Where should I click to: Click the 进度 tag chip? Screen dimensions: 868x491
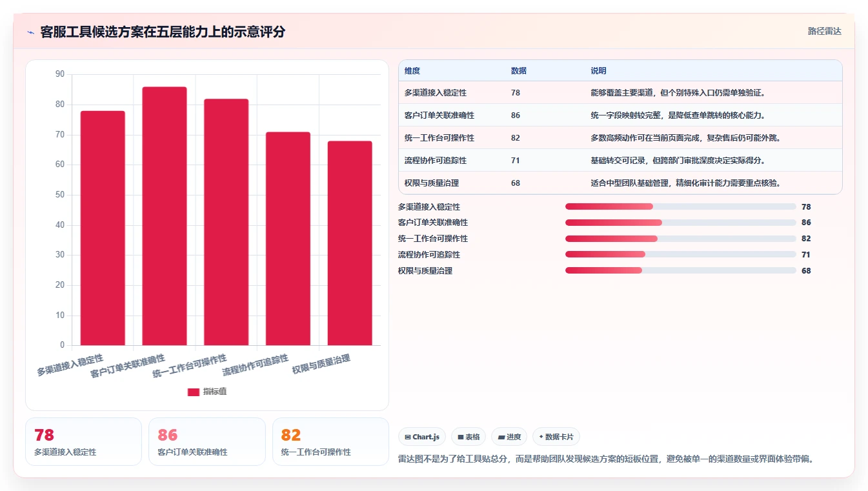(x=509, y=437)
